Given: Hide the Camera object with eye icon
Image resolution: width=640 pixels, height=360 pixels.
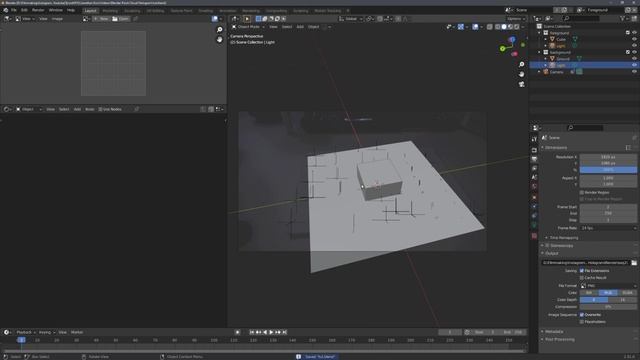Looking at the screenshot, I should tap(634, 72).
